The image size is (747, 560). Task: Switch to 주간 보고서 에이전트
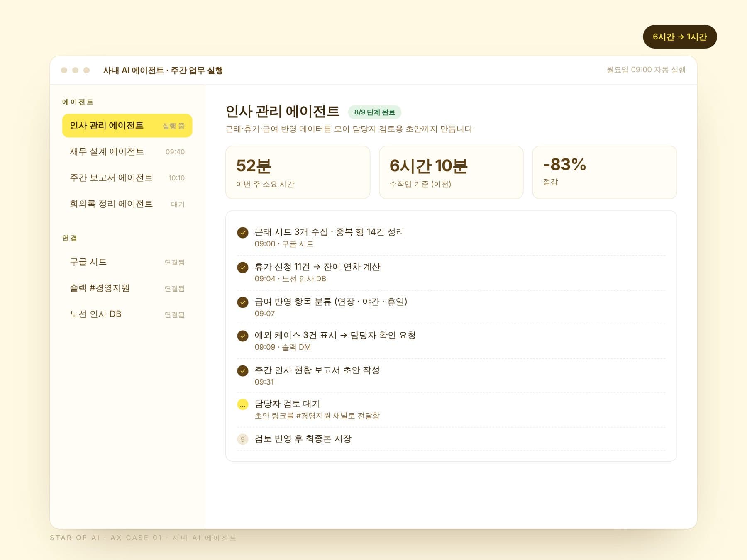(x=127, y=178)
